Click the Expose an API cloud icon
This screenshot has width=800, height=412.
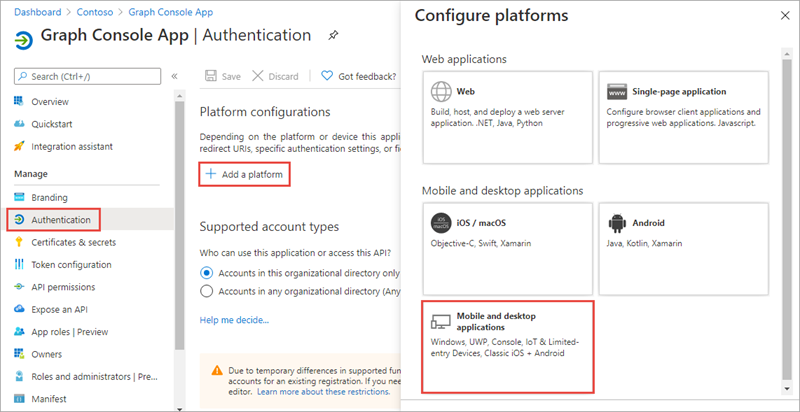click(x=19, y=309)
